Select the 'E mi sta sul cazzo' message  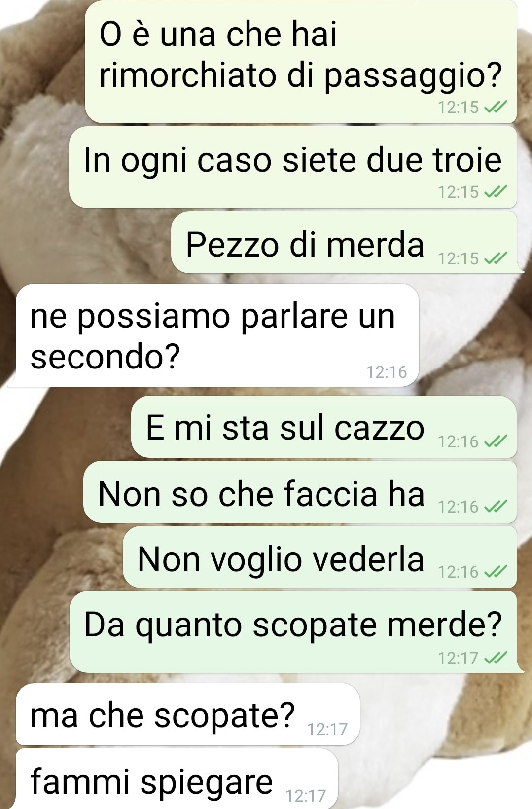point(324,427)
